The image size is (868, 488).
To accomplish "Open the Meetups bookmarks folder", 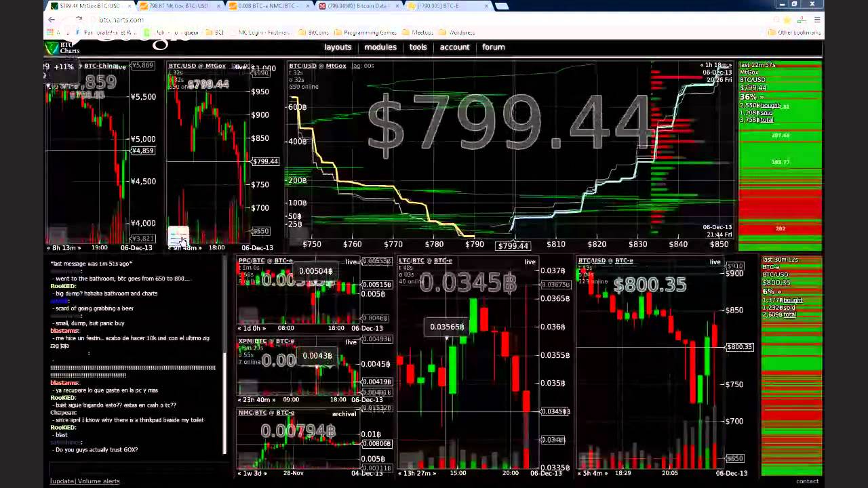I will [418, 33].
